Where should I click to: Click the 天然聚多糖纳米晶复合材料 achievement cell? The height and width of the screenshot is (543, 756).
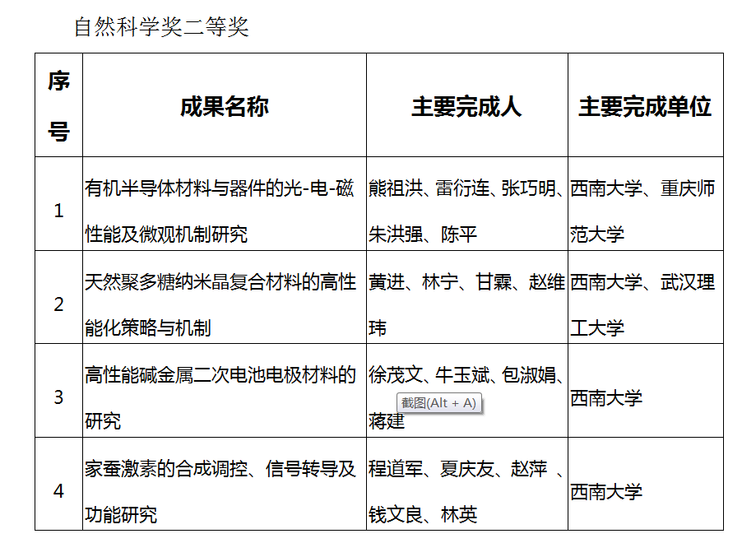coord(220,304)
